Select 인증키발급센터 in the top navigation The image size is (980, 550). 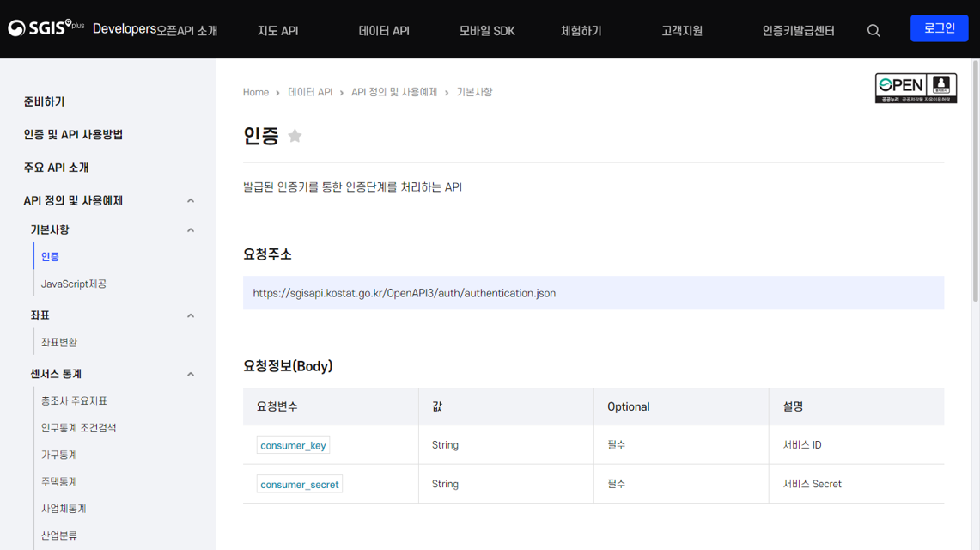(x=798, y=31)
